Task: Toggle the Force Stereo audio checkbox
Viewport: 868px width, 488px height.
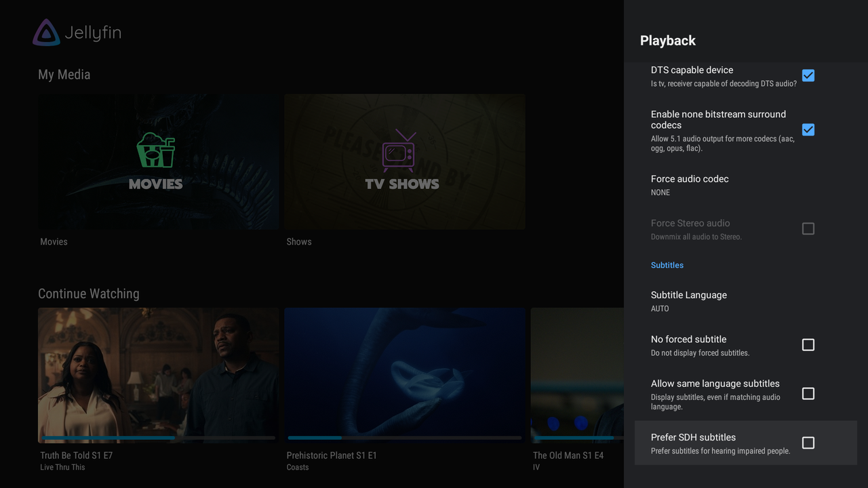Action: [808, 229]
